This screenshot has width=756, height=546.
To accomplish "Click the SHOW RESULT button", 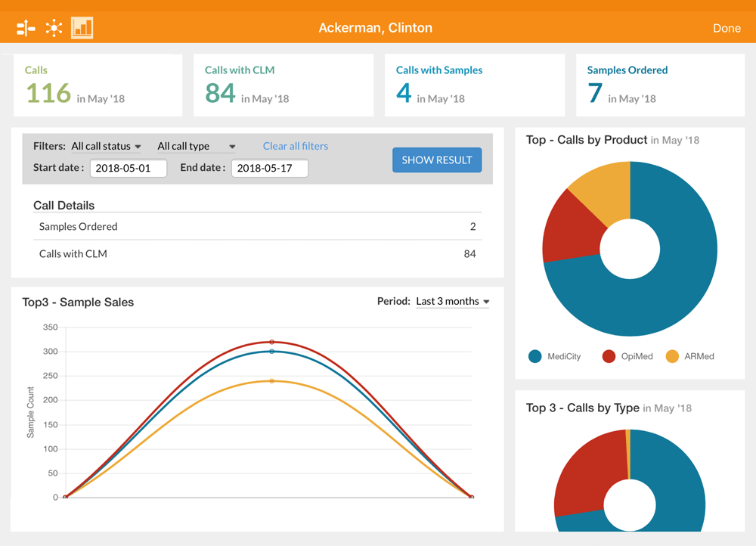I will [437, 160].
